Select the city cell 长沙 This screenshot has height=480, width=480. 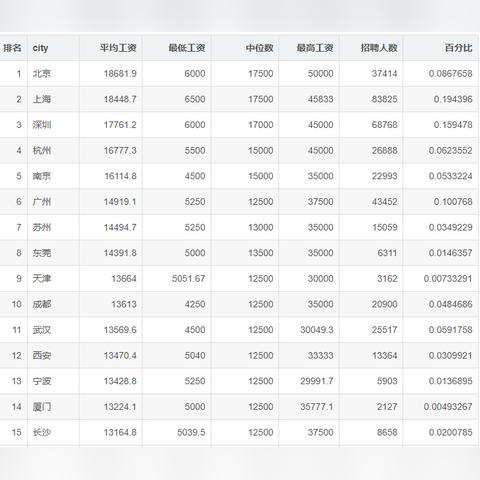click(42, 432)
